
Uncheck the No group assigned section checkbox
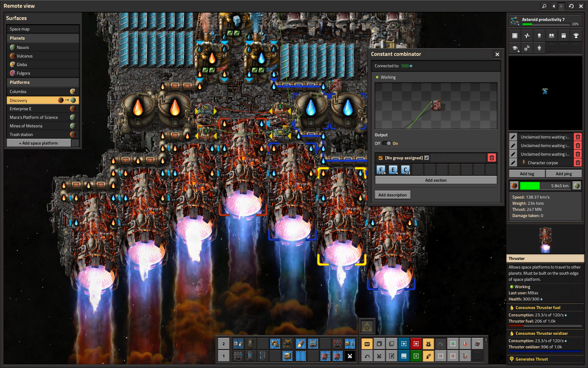(380, 158)
